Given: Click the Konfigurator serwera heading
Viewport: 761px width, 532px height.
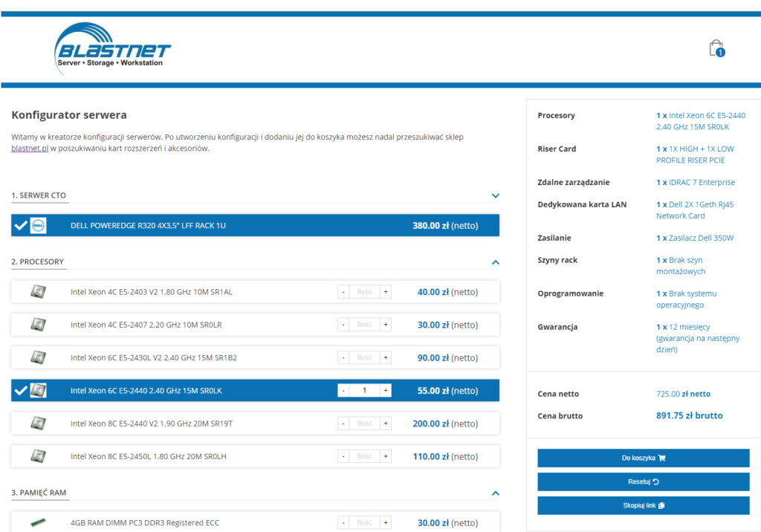Looking at the screenshot, I should [x=69, y=115].
